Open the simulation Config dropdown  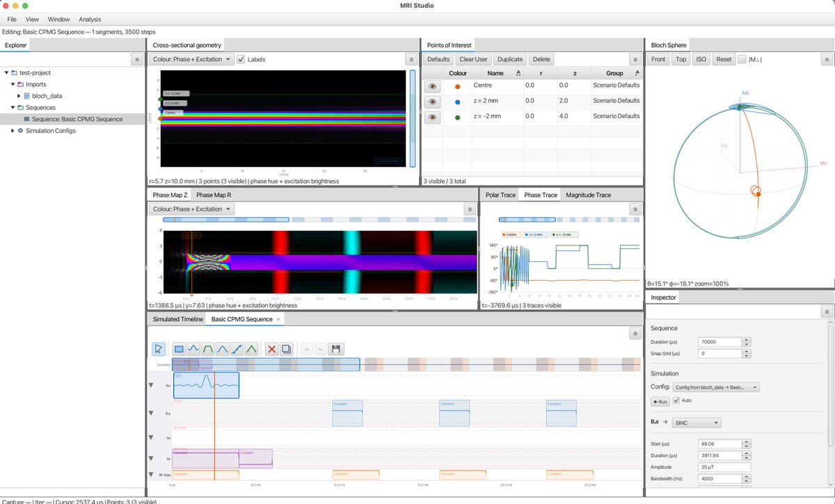716,387
